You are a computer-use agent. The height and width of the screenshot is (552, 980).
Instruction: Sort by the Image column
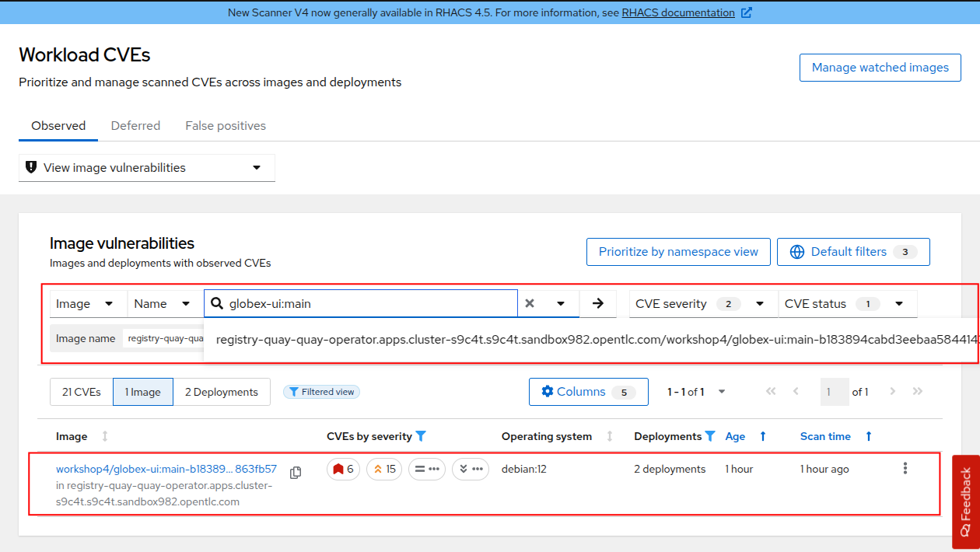pyautogui.click(x=82, y=436)
